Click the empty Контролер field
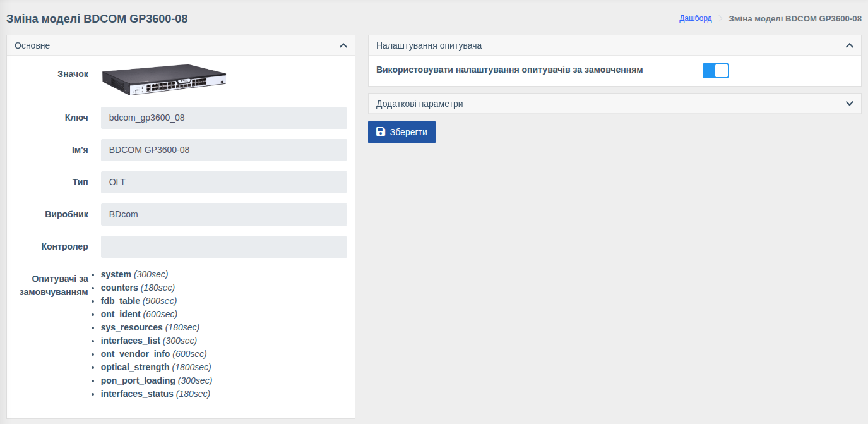 pos(224,246)
